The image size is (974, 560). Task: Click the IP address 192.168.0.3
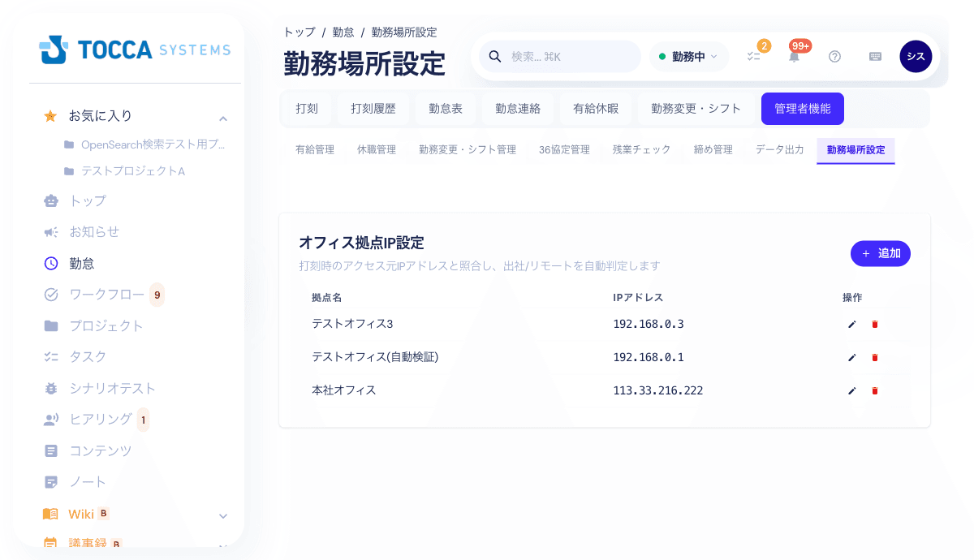[649, 324]
